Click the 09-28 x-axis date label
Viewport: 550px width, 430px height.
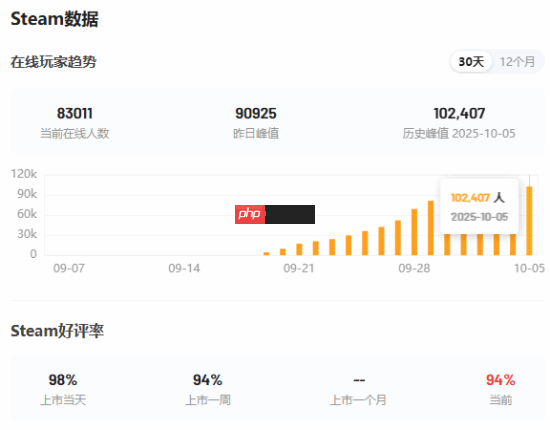click(414, 268)
